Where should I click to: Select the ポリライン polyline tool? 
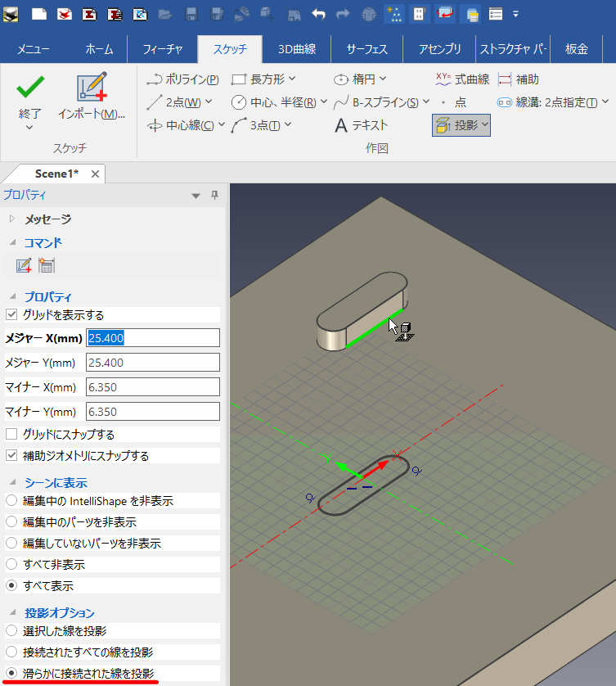pyautogui.click(x=182, y=79)
